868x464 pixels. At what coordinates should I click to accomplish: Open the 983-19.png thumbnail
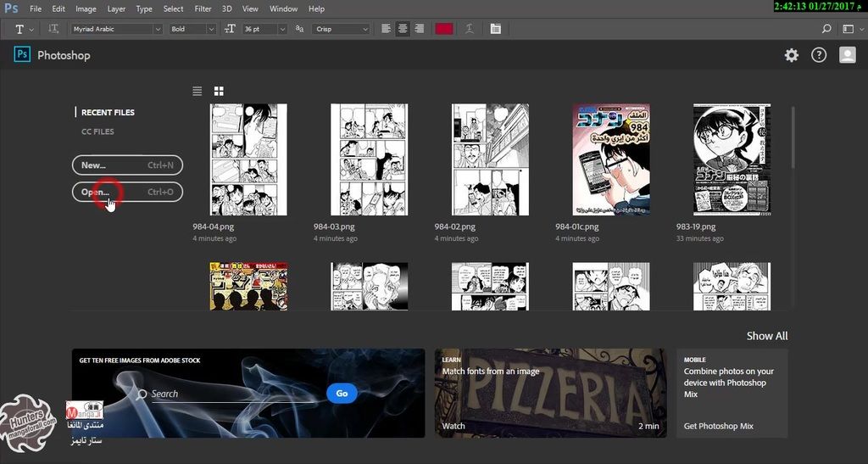732,159
